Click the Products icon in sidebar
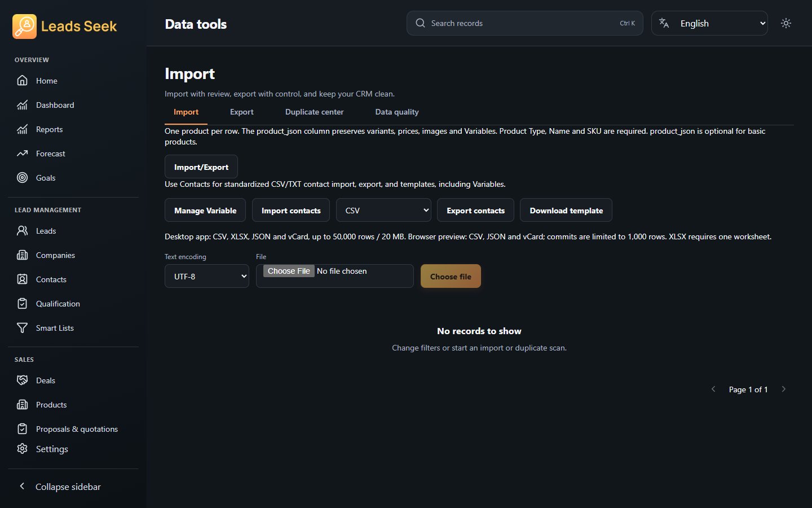The image size is (812, 508). pos(22,405)
